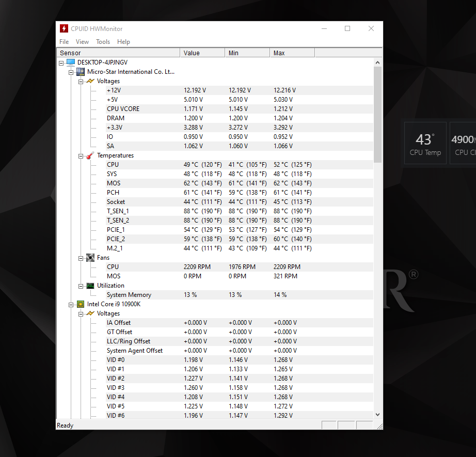Click the motherboard Voltages lightning icon
The height and width of the screenshot is (457, 476).
(90, 81)
